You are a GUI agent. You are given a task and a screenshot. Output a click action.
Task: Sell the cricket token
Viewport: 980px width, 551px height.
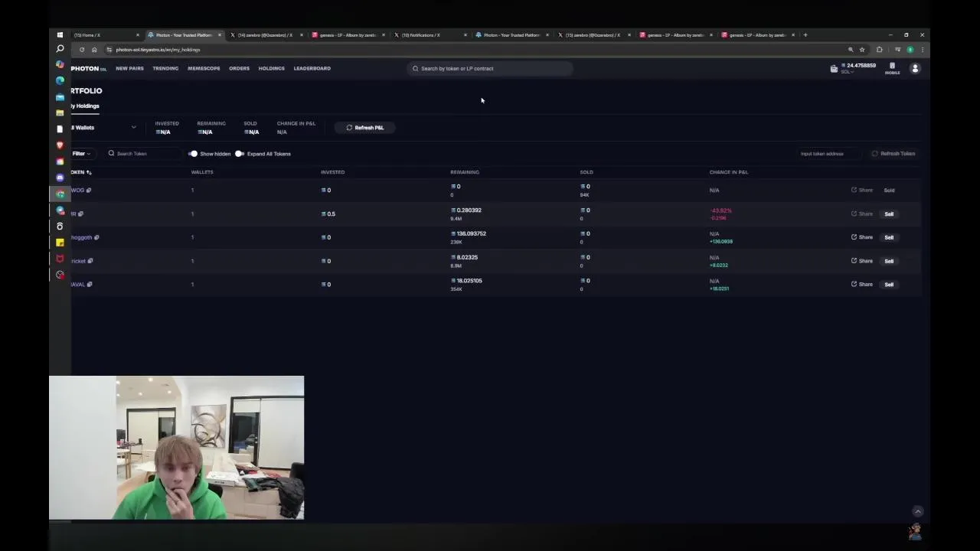coord(889,261)
